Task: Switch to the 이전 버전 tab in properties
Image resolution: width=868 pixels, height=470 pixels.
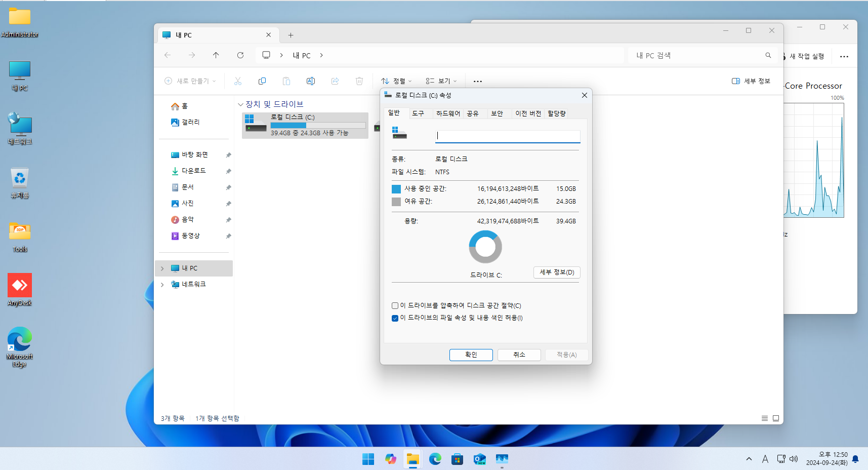Action: pos(528,113)
